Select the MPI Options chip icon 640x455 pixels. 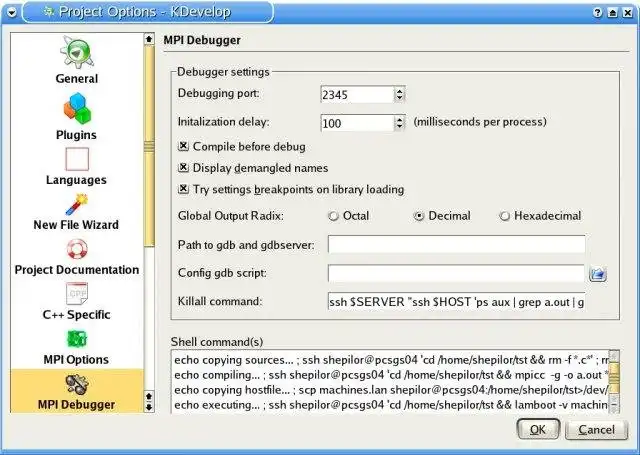click(x=77, y=339)
